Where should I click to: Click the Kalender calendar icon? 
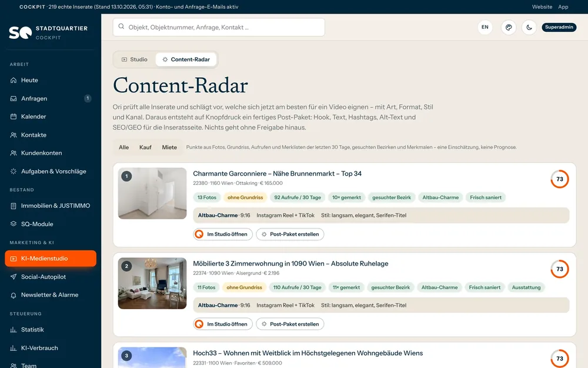pos(14,117)
